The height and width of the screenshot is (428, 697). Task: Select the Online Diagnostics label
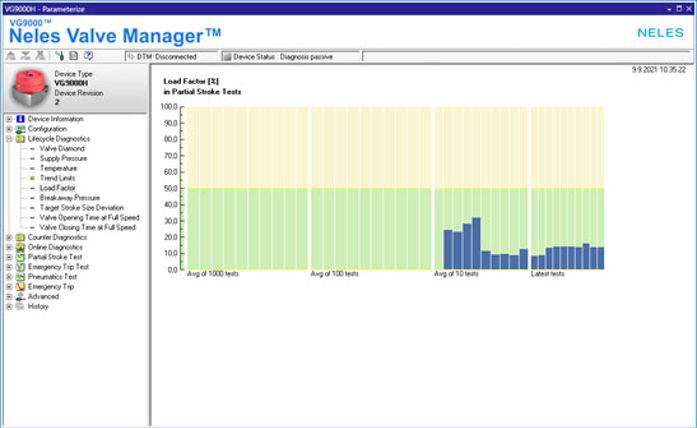pos(55,247)
